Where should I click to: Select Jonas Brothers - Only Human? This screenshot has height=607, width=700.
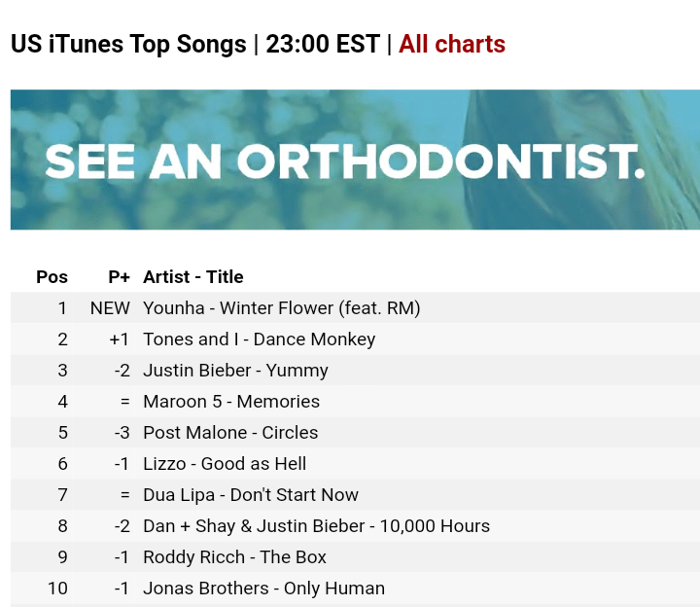point(263,589)
